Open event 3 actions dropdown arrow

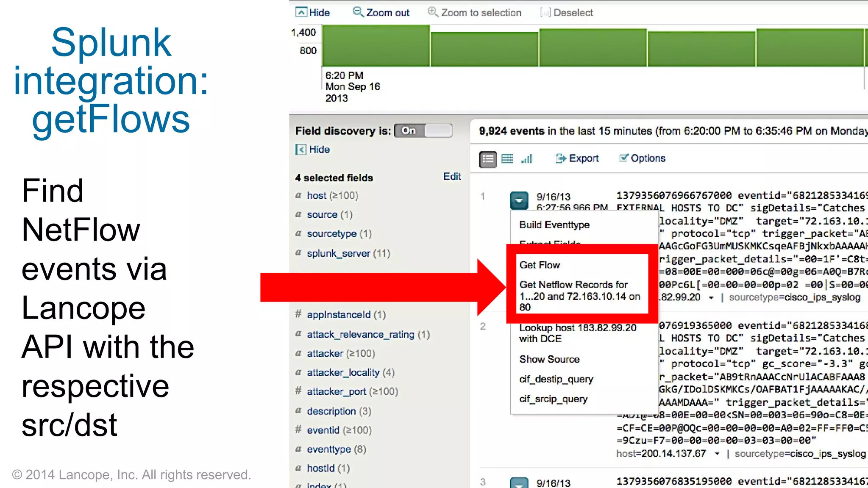(519, 483)
